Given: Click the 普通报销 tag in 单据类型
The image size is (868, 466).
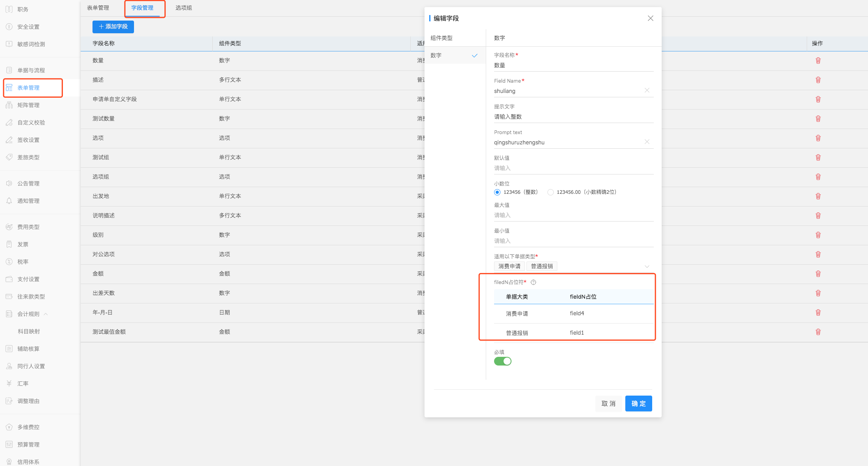Looking at the screenshot, I should tap(542, 266).
